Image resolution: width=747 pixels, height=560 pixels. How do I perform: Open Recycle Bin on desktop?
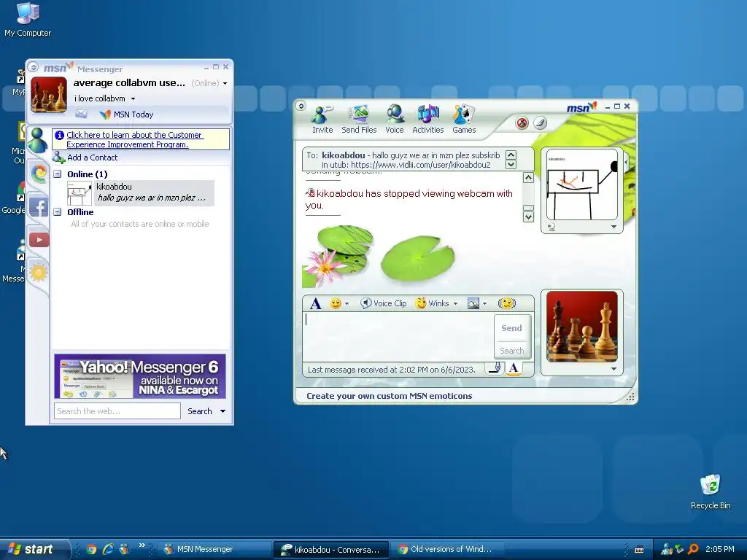tap(711, 491)
